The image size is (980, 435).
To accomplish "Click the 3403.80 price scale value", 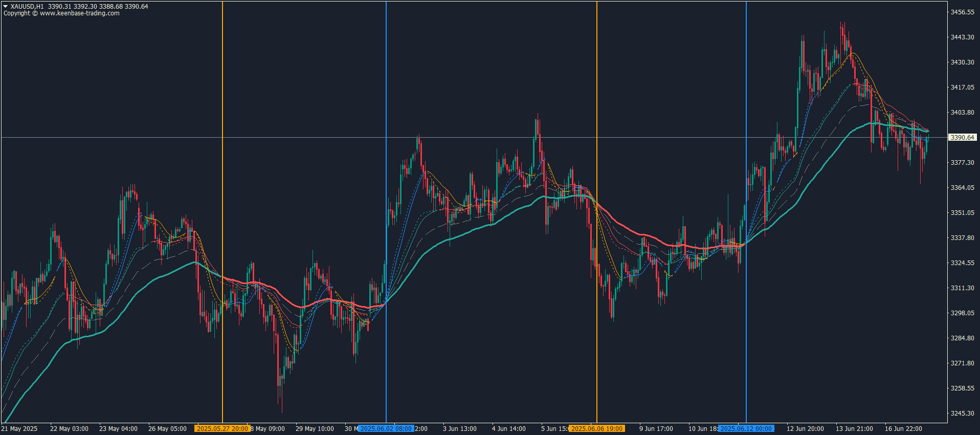I will 963,113.
